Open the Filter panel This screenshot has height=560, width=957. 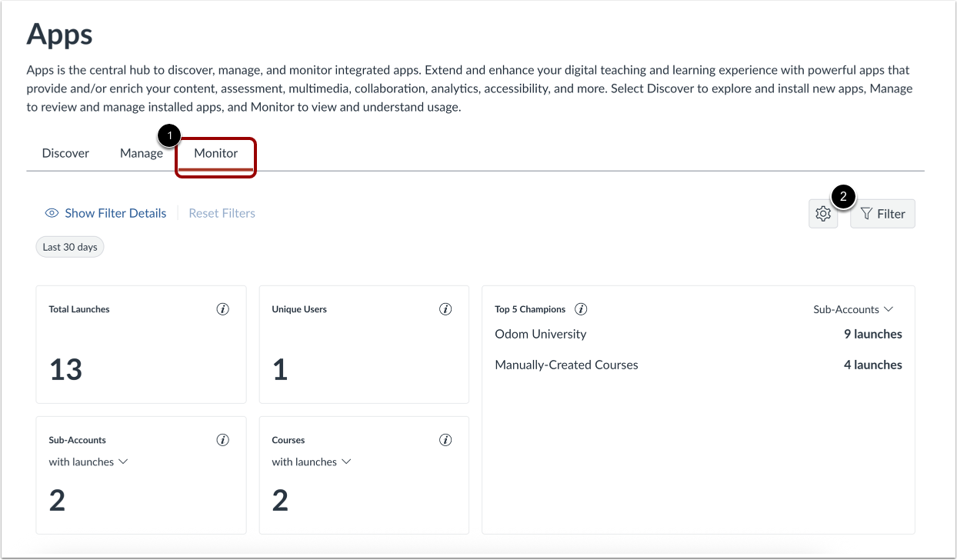point(882,214)
